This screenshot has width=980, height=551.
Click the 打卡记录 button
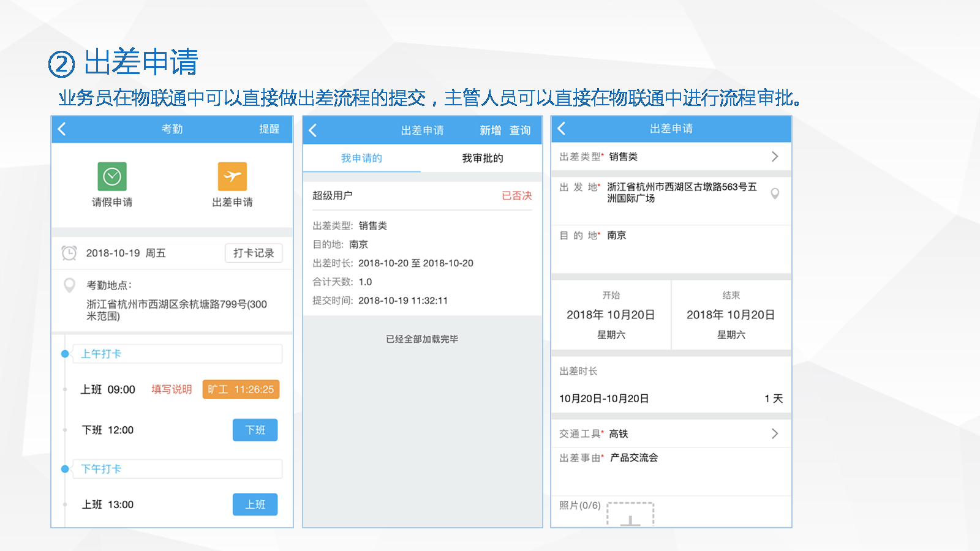pos(254,253)
